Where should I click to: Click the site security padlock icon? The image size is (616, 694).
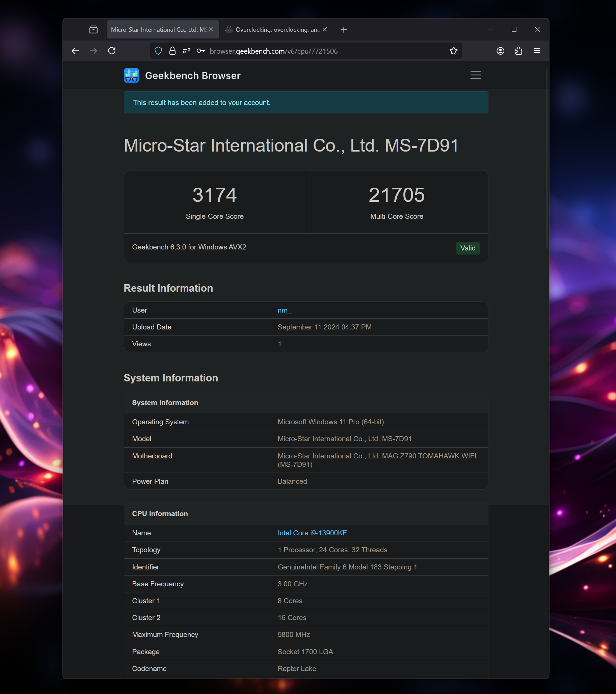pos(172,51)
